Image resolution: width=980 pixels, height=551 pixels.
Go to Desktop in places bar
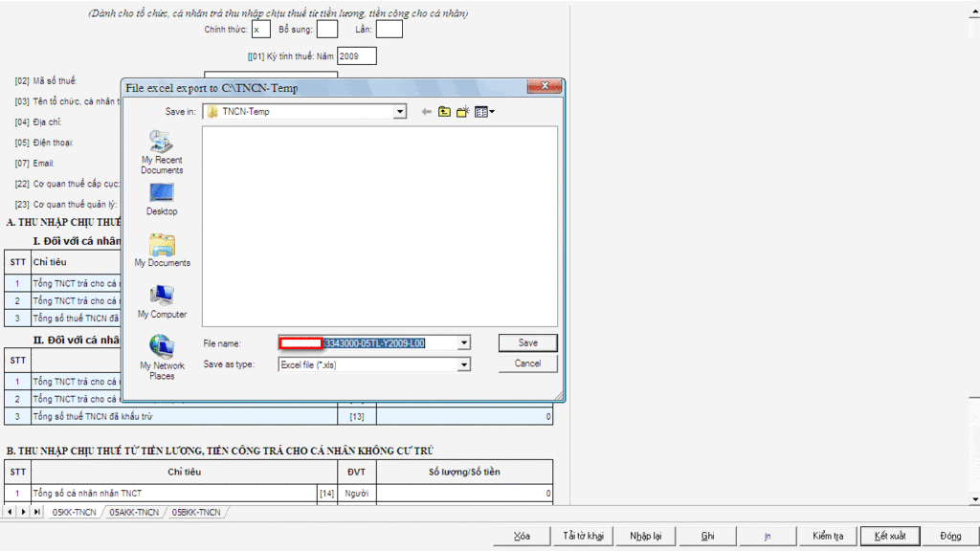point(162,199)
